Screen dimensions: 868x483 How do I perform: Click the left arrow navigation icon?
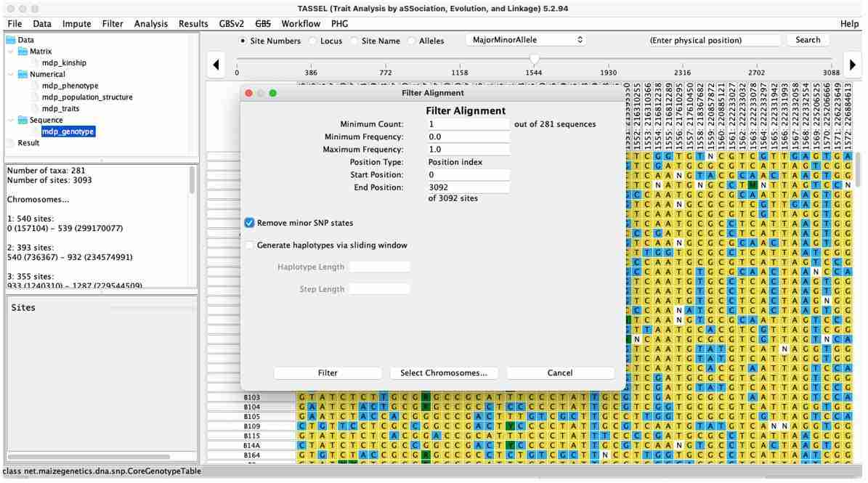pos(216,65)
